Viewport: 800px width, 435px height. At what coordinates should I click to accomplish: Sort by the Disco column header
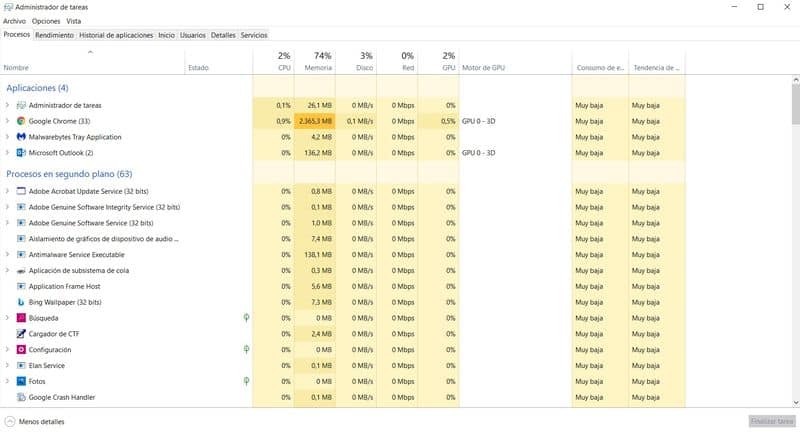pyautogui.click(x=356, y=61)
